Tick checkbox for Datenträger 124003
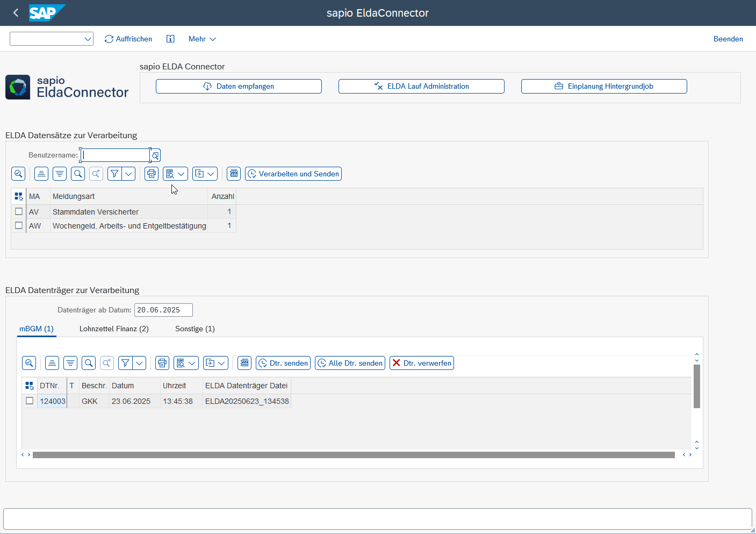This screenshot has width=756, height=534. (30, 401)
